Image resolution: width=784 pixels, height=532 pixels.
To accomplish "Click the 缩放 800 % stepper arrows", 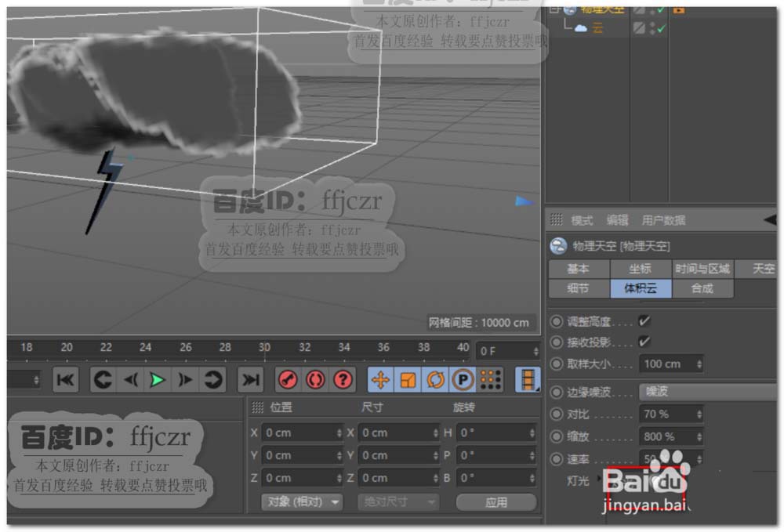I will [x=699, y=436].
